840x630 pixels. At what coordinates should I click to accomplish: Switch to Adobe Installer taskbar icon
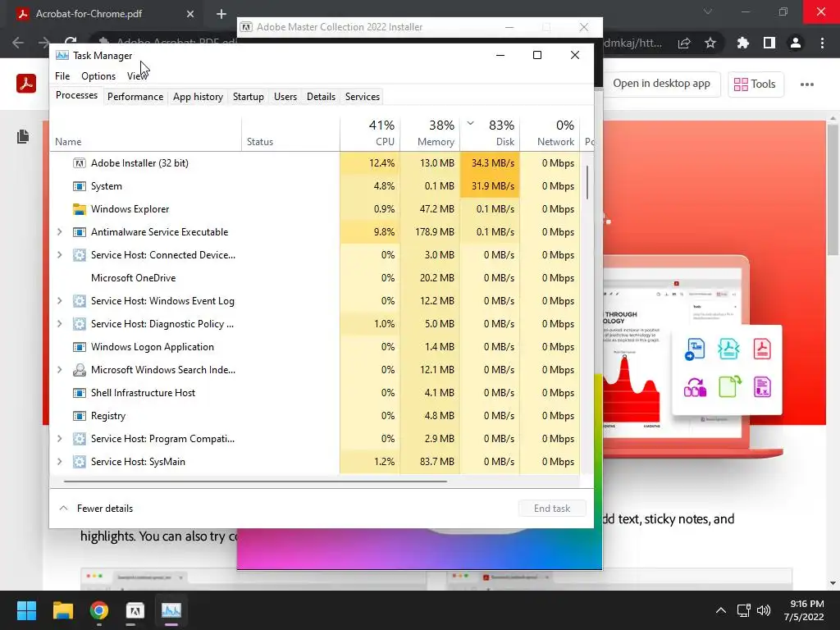[135, 610]
